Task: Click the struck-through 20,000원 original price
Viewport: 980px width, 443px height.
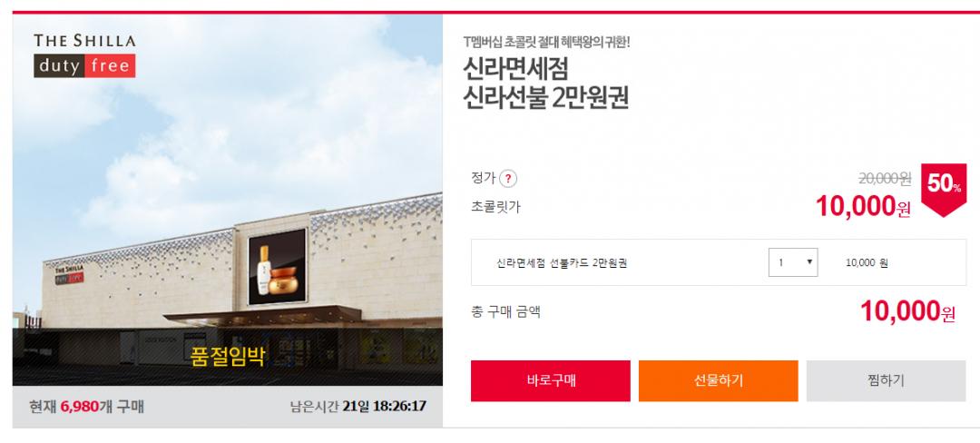Action: click(885, 179)
